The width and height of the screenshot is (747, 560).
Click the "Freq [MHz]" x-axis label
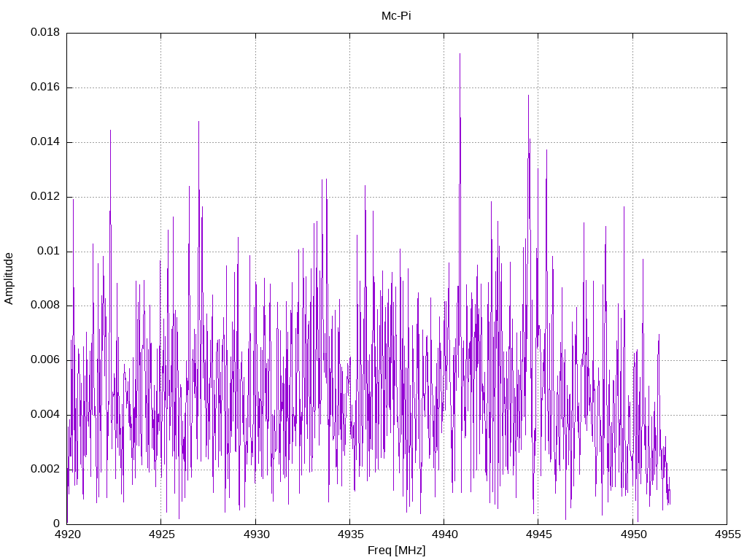point(396,551)
